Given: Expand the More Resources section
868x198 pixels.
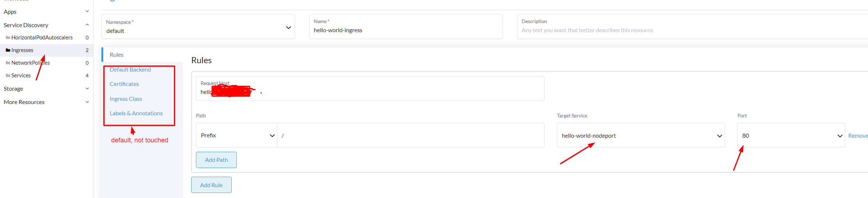Looking at the screenshot, I should coord(87,102).
